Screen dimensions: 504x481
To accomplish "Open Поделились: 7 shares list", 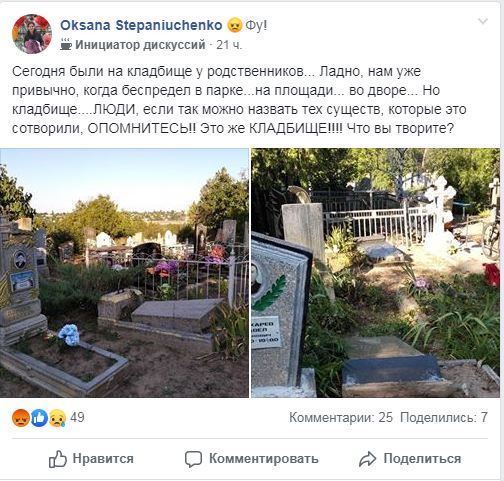I will [444, 418].
